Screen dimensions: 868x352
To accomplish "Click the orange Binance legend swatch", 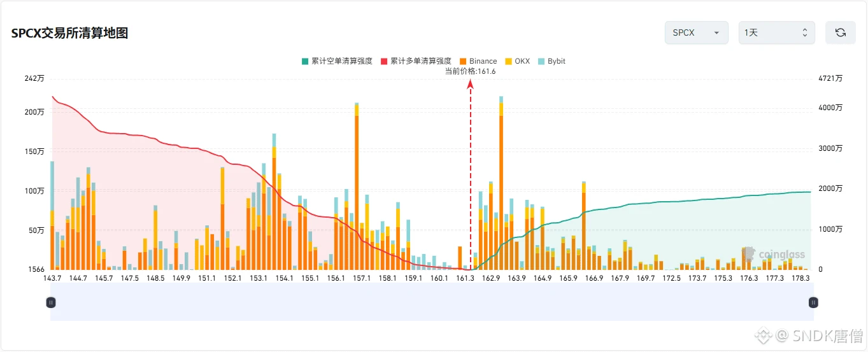I will [x=463, y=61].
